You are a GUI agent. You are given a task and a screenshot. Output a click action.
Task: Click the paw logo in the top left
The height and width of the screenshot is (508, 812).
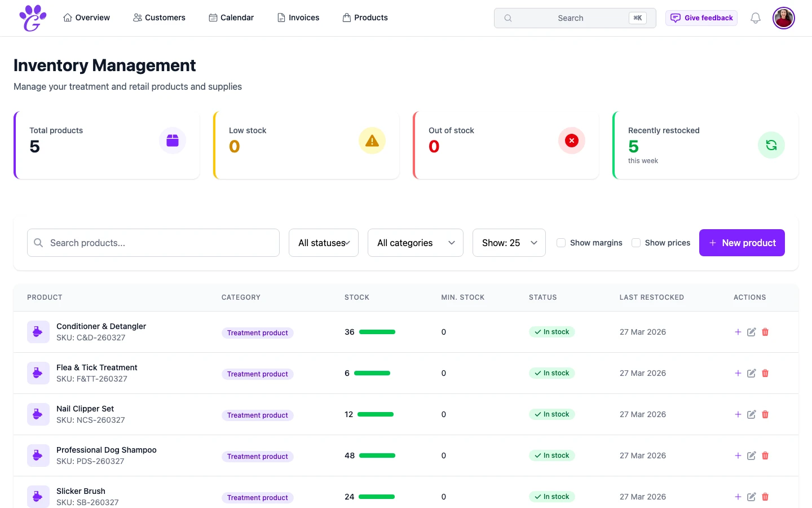pos(32,17)
